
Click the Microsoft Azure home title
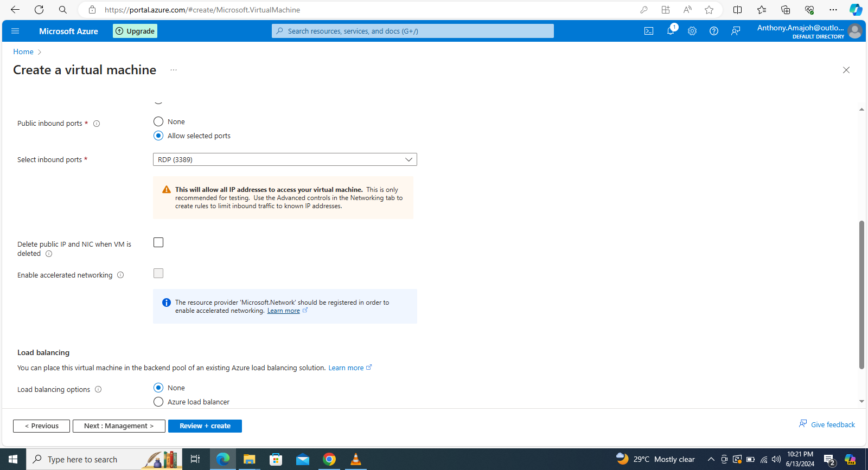68,31
